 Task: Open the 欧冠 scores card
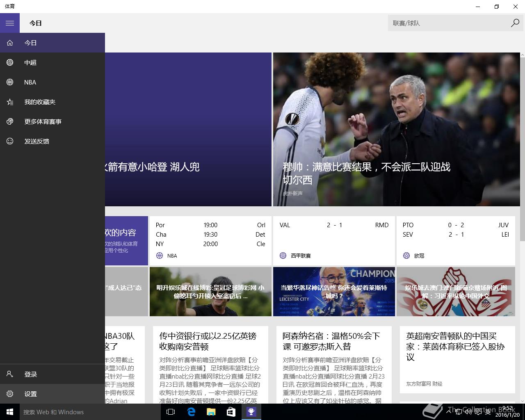point(456,241)
